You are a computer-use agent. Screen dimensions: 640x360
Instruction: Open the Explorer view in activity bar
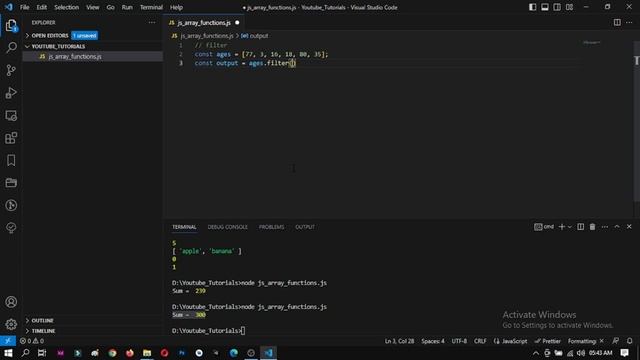coord(11,26)
